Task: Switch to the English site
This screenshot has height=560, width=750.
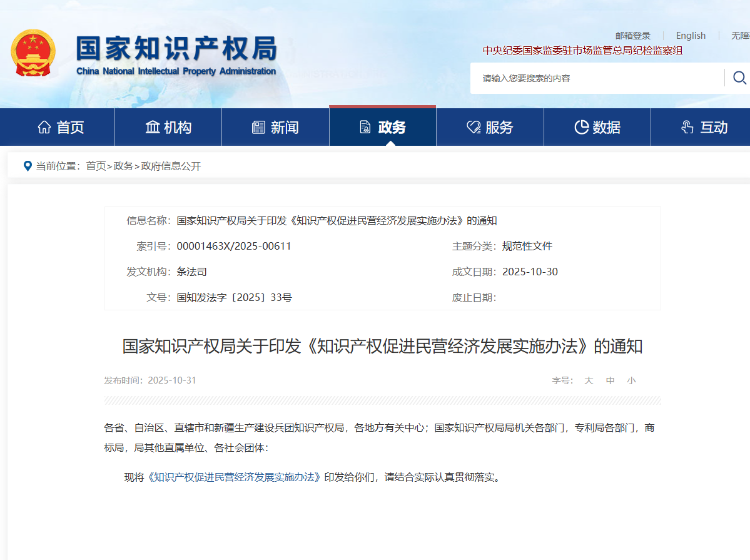Action: click(x=691, y=36)
